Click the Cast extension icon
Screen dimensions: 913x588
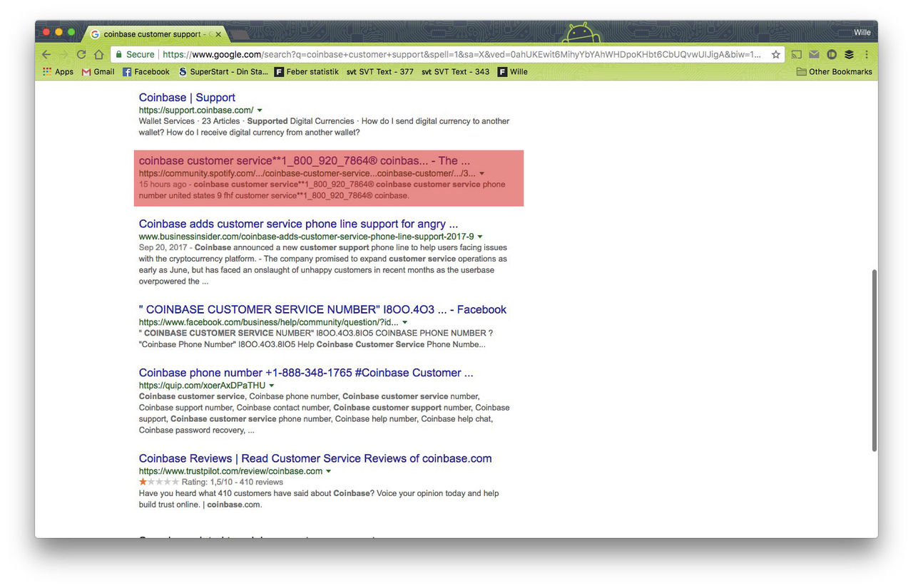(x=797, y=55)
